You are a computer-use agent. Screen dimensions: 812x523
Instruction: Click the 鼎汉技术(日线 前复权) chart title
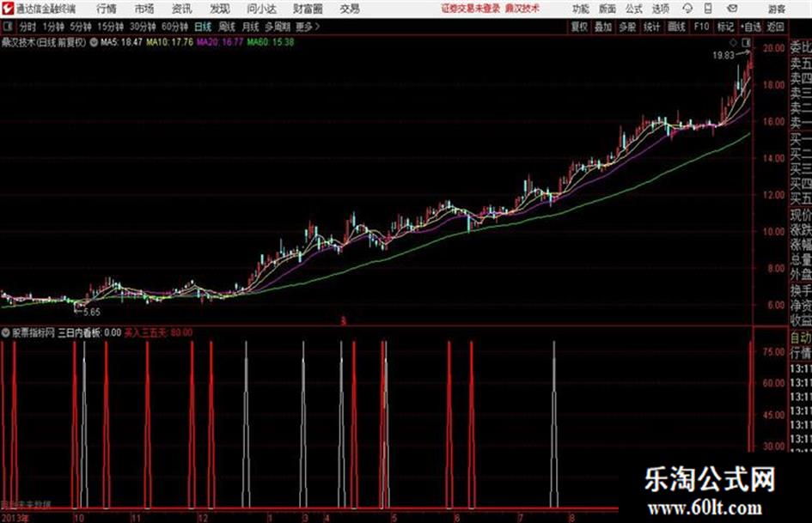(44, 42)
